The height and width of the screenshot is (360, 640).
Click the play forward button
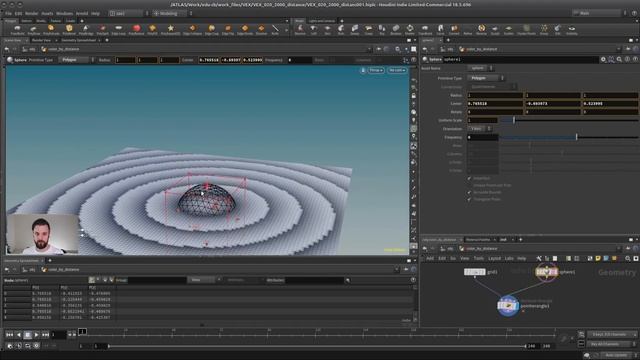[36, 335]
